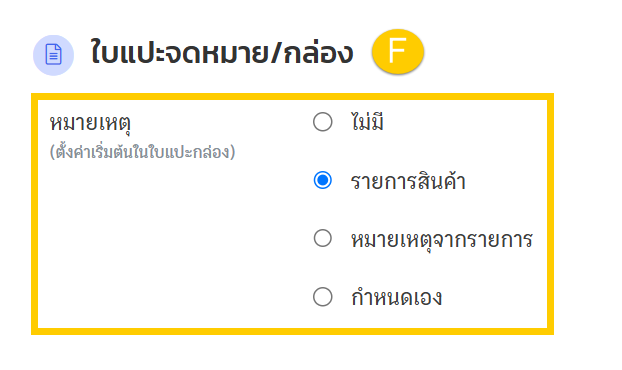Click the รายการสินค้า label text

coord(408,181)
